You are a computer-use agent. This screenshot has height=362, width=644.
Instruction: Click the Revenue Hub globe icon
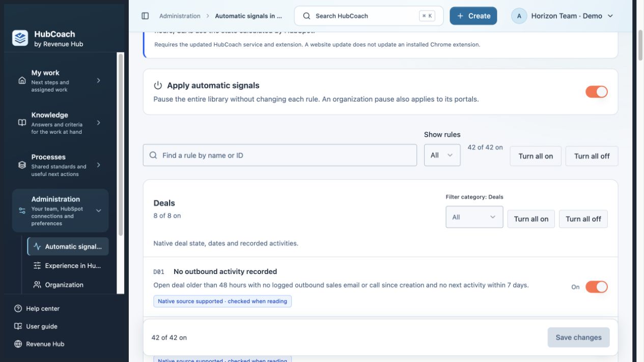(18, 344)
